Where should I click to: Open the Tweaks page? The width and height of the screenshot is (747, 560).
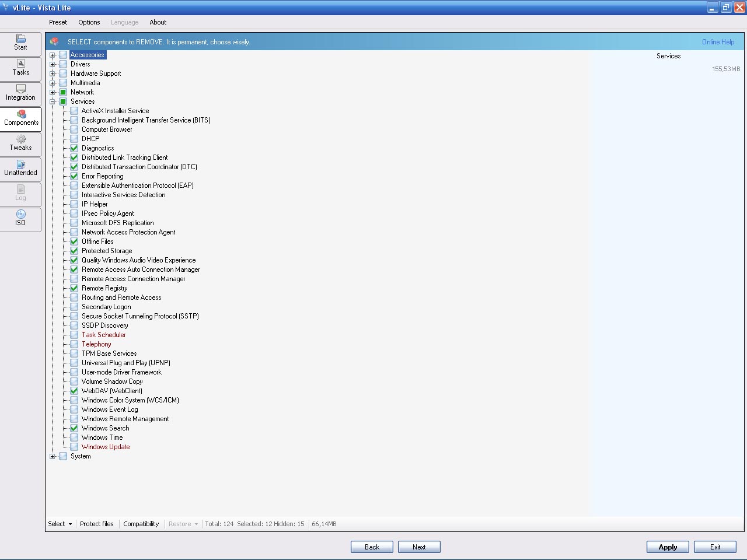tap(20, 144)
